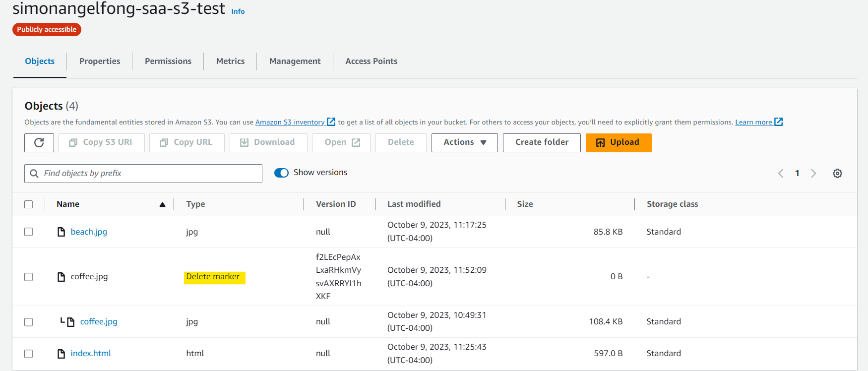Viewport: 868px width, 371px height.
Task: Click the Version ID column header
Action: tap(336, 204)
